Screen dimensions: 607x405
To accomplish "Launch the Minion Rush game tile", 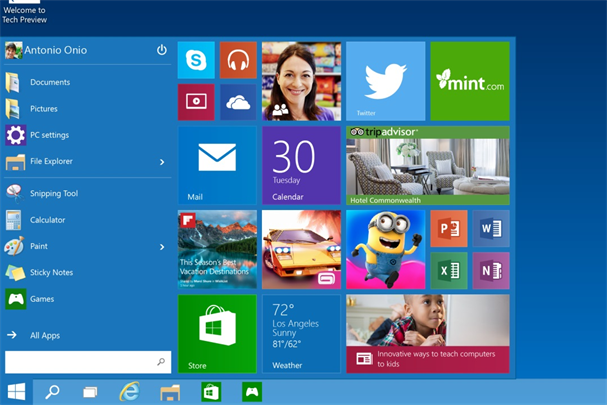I will pos(386,249).
